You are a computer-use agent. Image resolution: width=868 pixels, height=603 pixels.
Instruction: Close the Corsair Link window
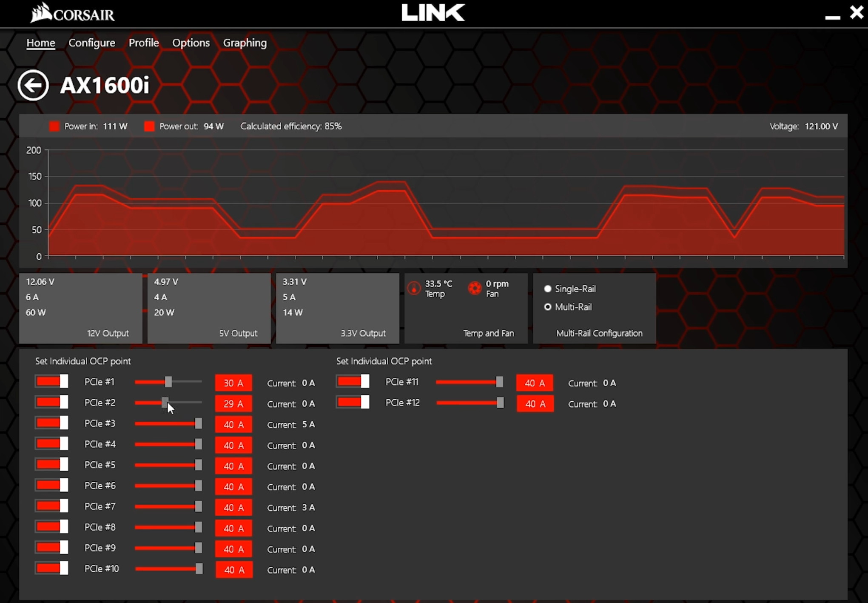[x=857, y=12]
